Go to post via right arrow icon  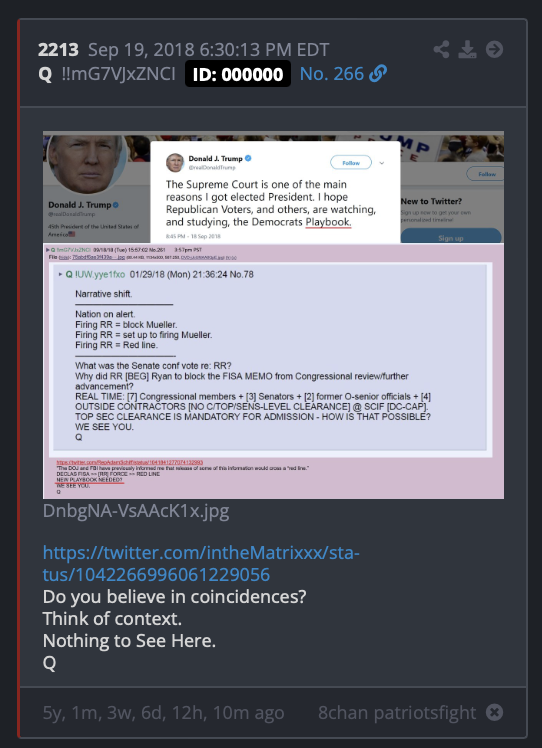pos(494,50)
